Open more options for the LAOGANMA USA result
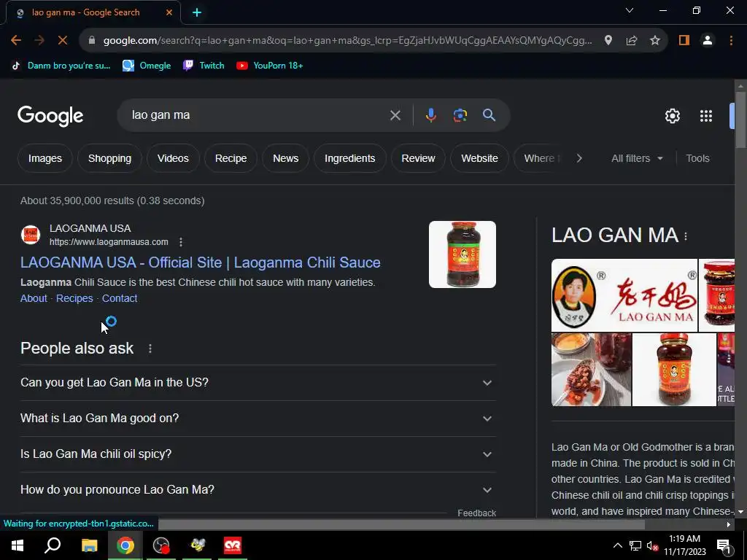747x560 pixels. [x=181, y=242]
